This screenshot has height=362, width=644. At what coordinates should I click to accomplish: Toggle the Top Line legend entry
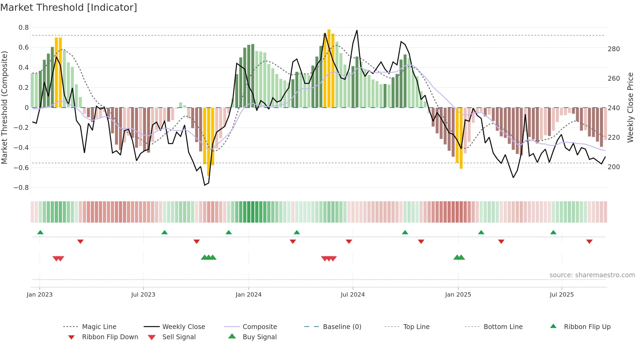point(407,327)
